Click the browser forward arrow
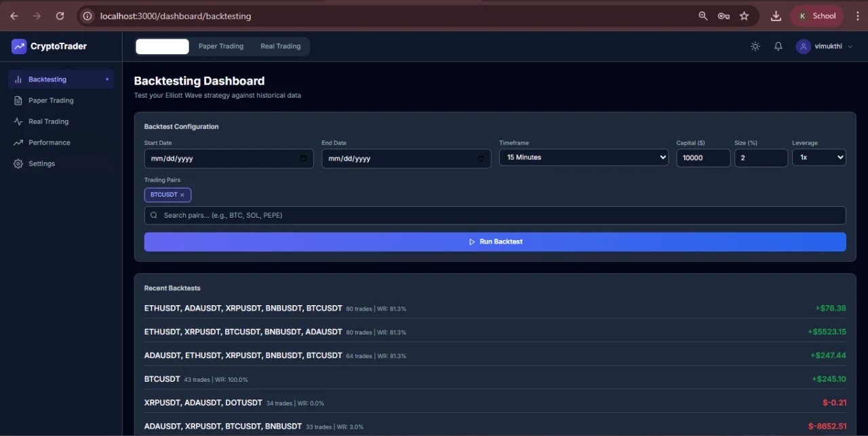Viewport: 868px width, 436px height. 37,16
